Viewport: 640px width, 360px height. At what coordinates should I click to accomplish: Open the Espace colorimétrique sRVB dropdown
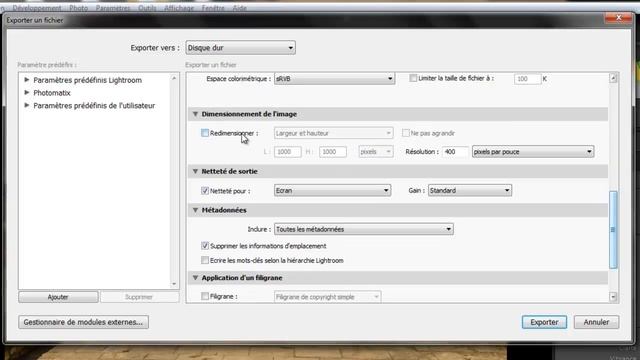tap(334, 78)
